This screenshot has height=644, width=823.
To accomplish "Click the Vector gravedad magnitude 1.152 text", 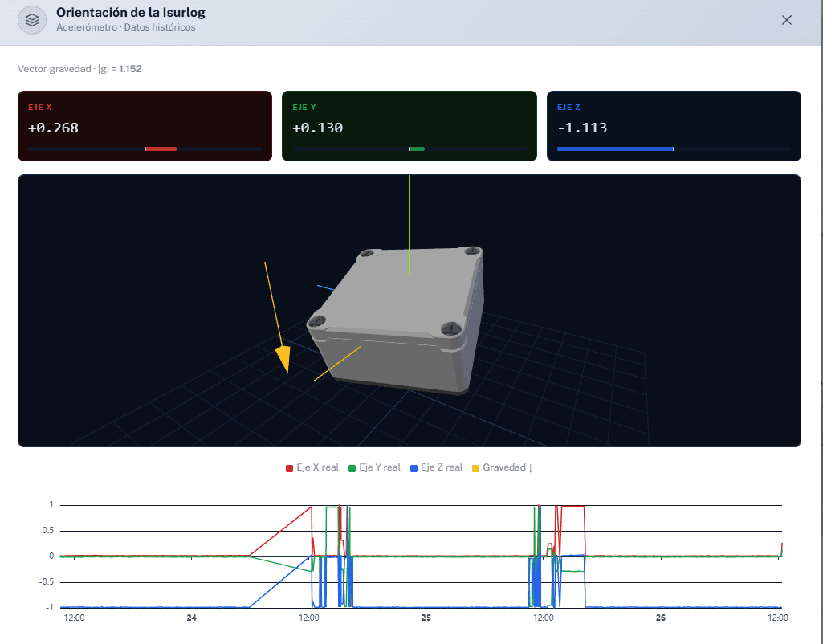I will (130, 69).
